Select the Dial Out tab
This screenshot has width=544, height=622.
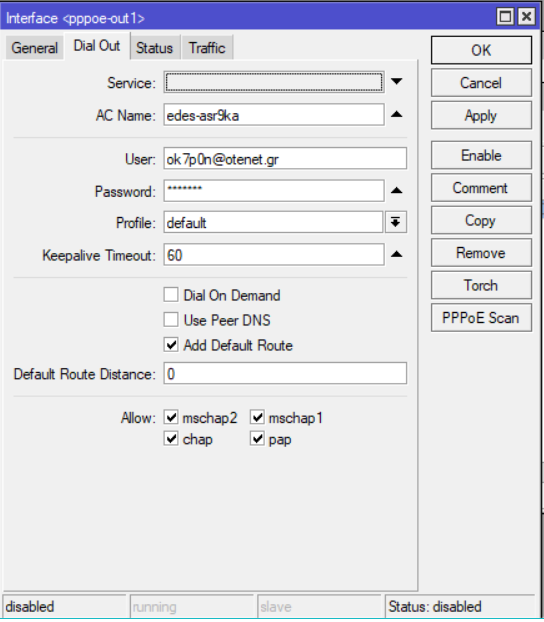pyautogui.click(x=97, y=46)
